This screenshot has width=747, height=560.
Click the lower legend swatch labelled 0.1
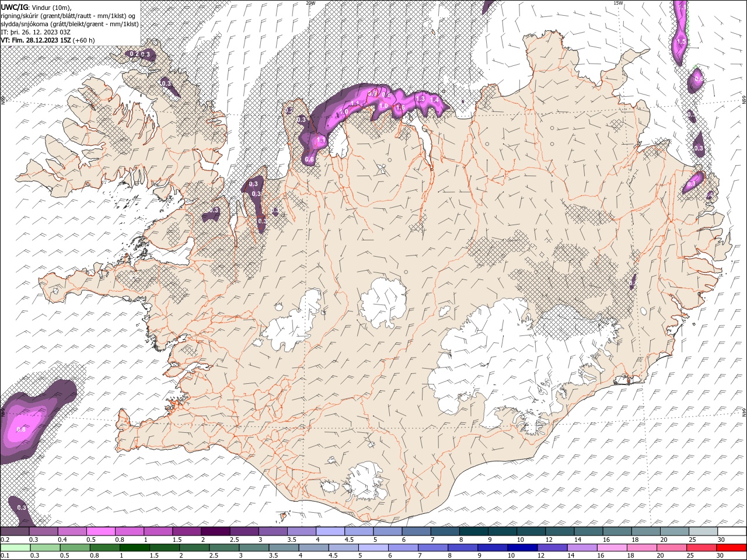pyautogui.click(x=15, y=548)
